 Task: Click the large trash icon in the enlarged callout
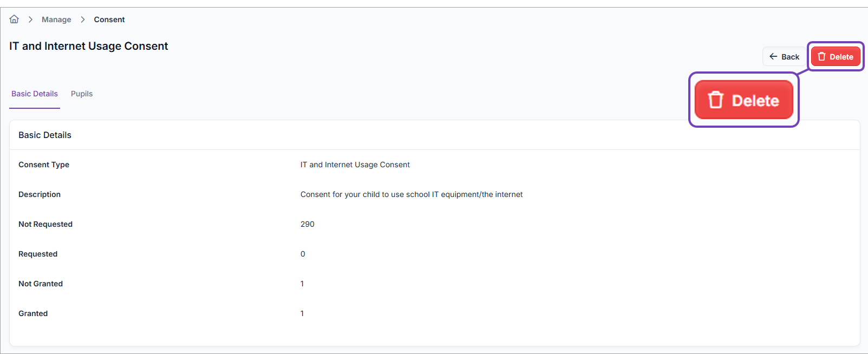point(716,100)
